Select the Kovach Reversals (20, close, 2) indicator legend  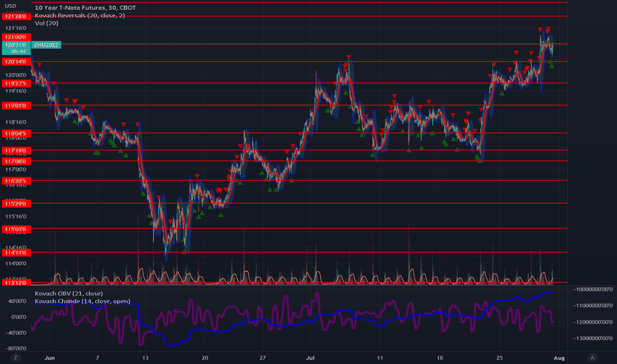(x=79, y=15)
